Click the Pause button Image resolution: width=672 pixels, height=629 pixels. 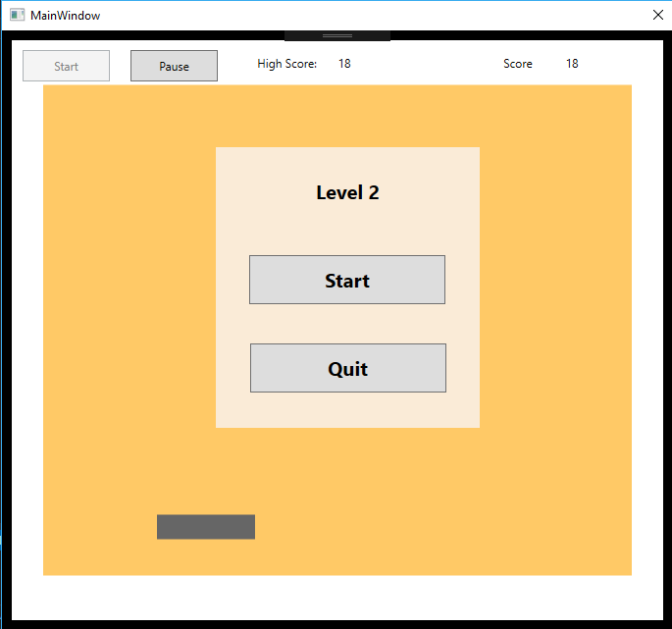(x=174, y=66)
